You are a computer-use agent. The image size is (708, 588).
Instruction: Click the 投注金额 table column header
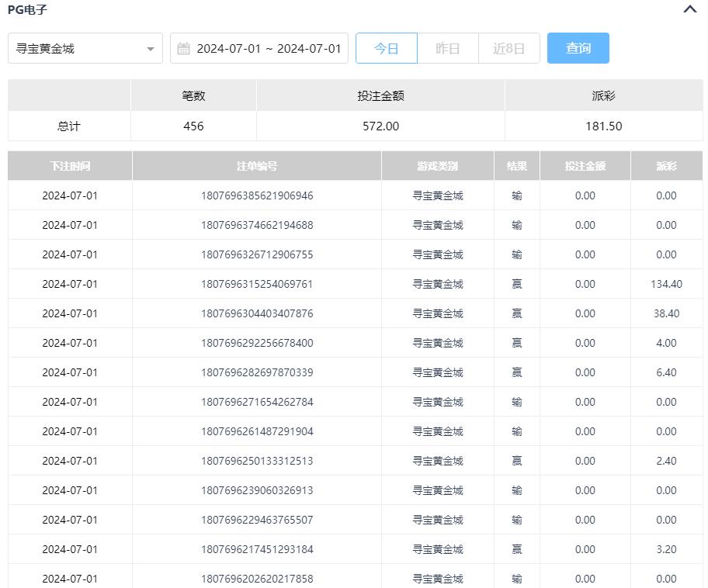pyautogui.click(x=585, y=166)
